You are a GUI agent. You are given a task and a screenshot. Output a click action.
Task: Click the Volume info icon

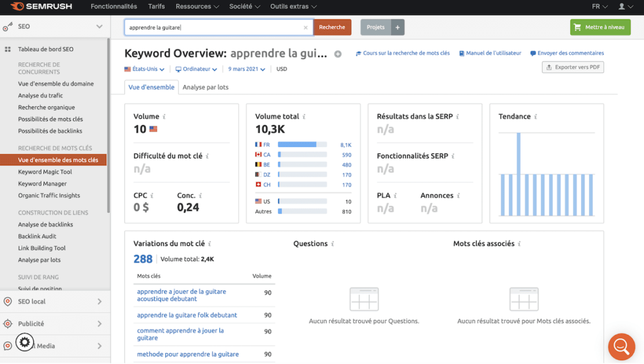[x=164, y=116]
